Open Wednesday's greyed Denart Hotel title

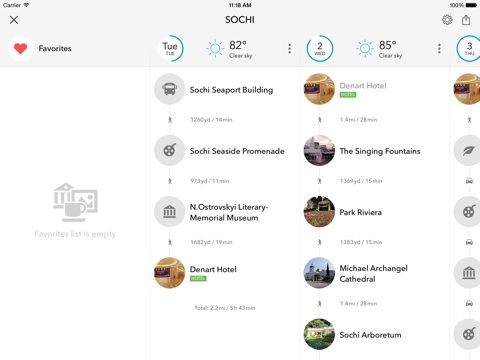pyautogui.click(x=363, y=86)
